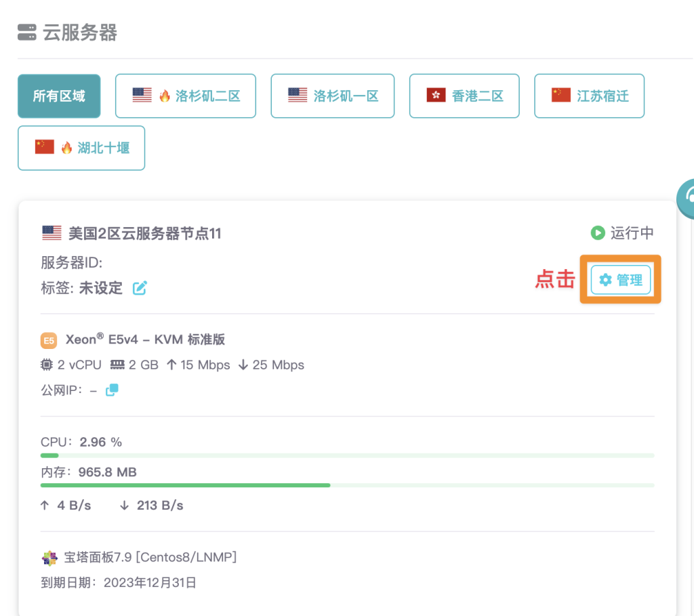Click the US flag in 洛杉矶一区

tap(298, 95)
